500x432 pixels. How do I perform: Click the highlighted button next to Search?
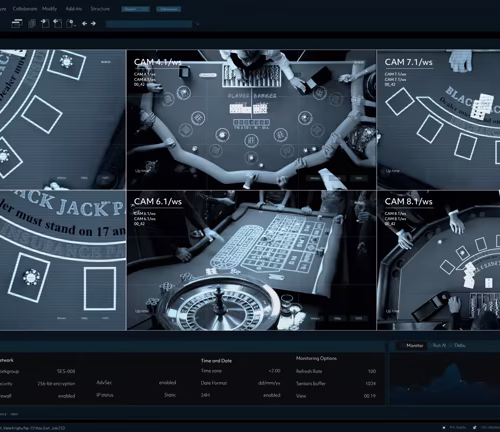[169, 9]
